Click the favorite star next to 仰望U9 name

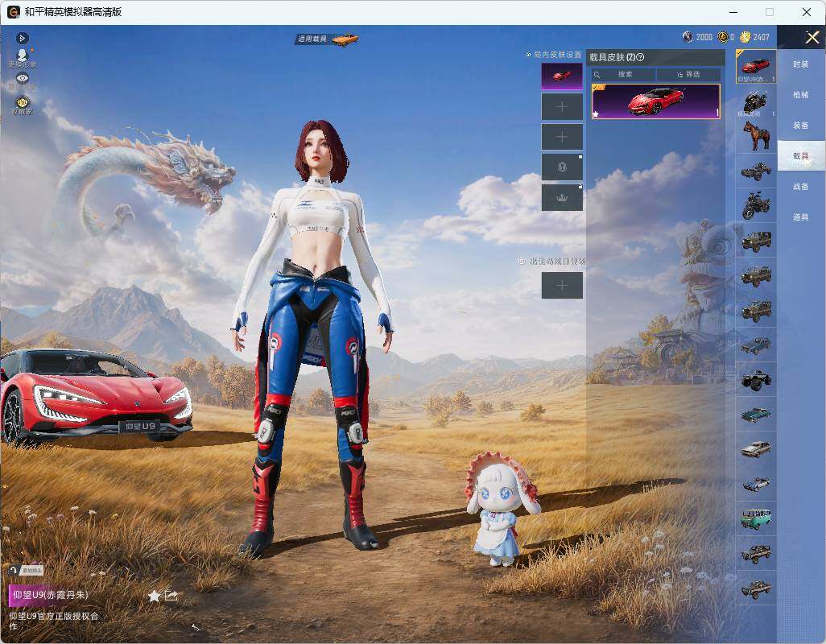coord(154,596)
